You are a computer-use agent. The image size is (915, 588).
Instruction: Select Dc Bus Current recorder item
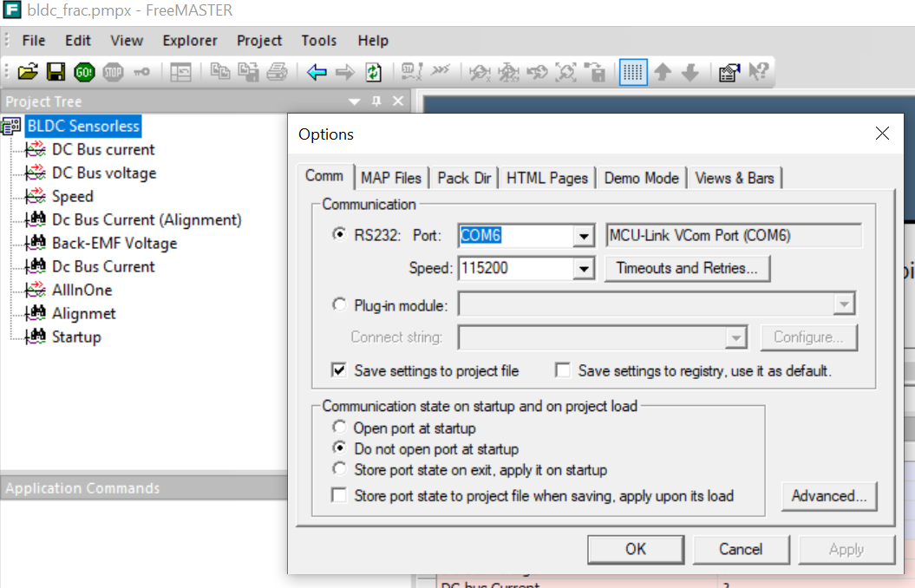pyautogui.click(x=103, y=266)
